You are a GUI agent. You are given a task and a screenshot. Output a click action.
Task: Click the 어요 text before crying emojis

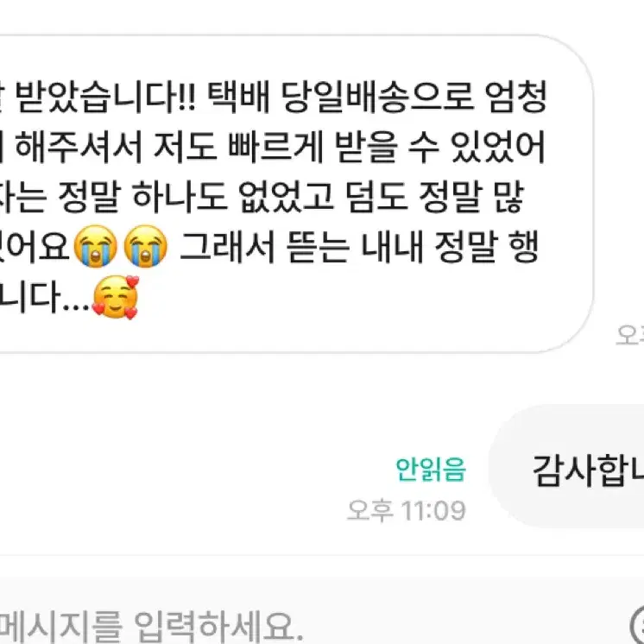pyautogui.click(x=38, y=247)
